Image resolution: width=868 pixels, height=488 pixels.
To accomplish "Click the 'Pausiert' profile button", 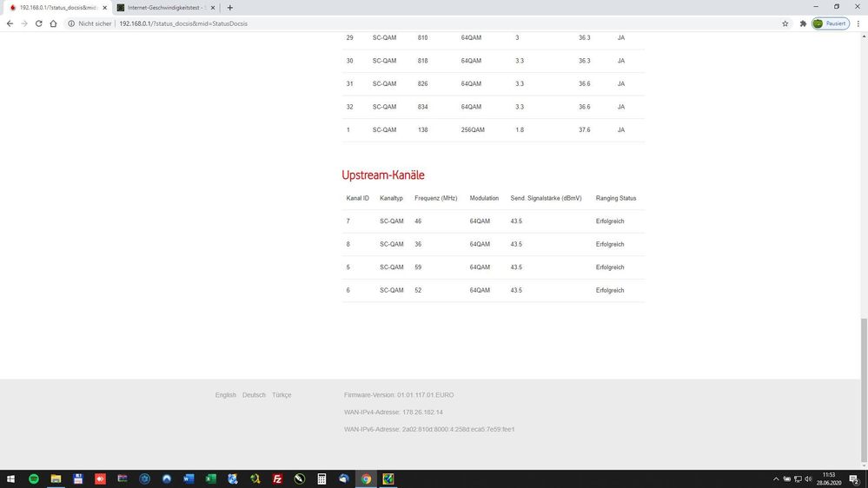I will pos(831,23).
